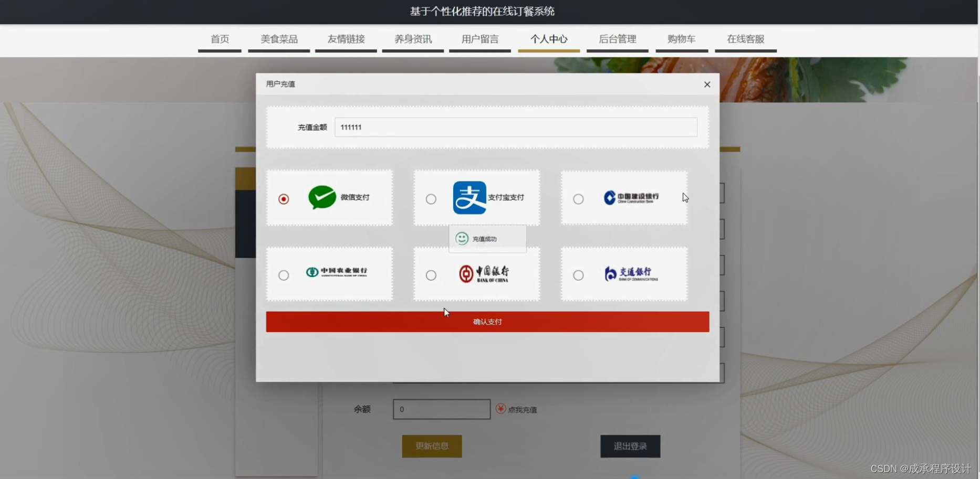Click the 余额 input field
The width and height of the screenshot is (980, 479).
click(x=442, y=409)
